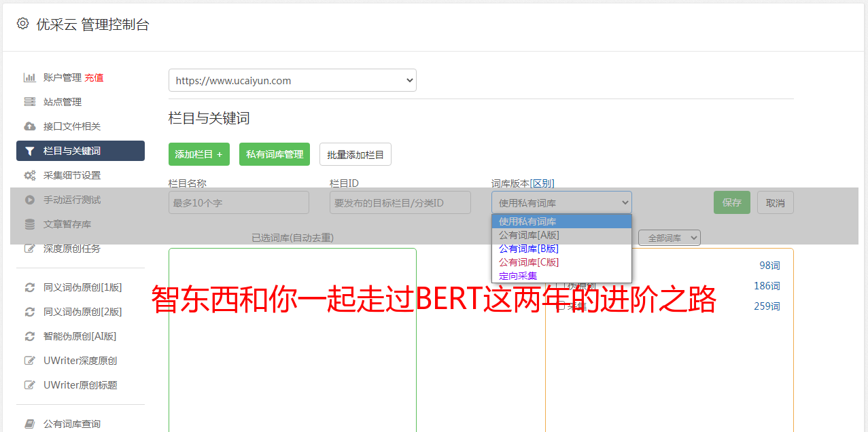This screenshot has width=868, height=432.
Task: Tick the 采集 checkbox in the word list
Action: [x=561, y=306]
